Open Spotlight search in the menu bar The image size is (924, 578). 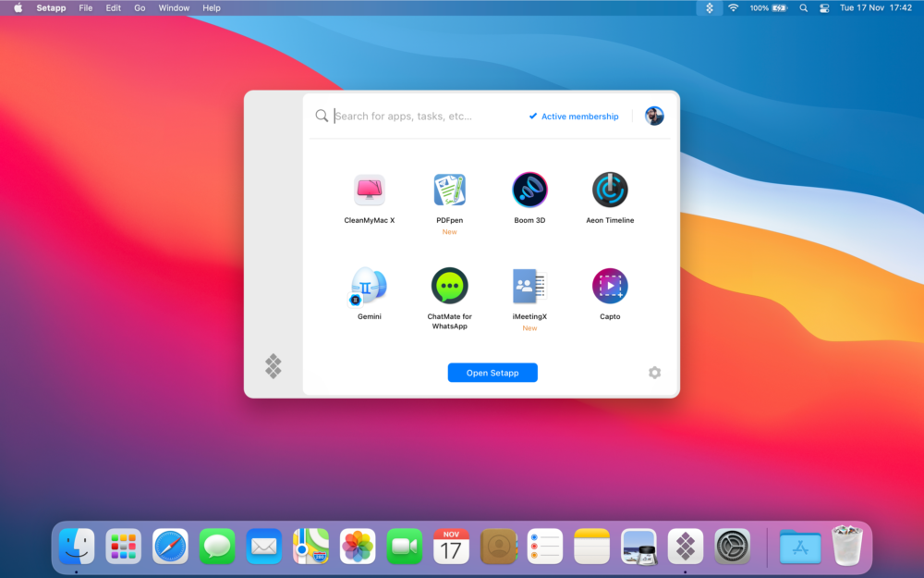tap(803, 7)
